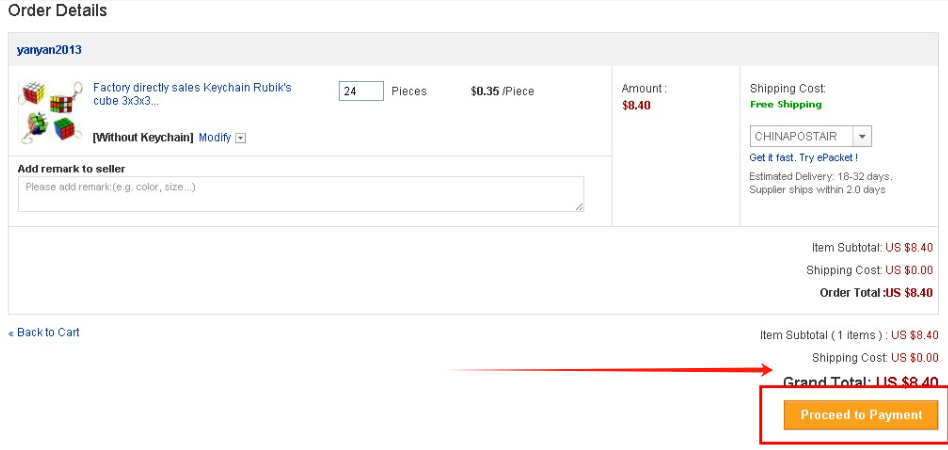
Task: Open seller yanyan2013's store link
Action: 49,50
